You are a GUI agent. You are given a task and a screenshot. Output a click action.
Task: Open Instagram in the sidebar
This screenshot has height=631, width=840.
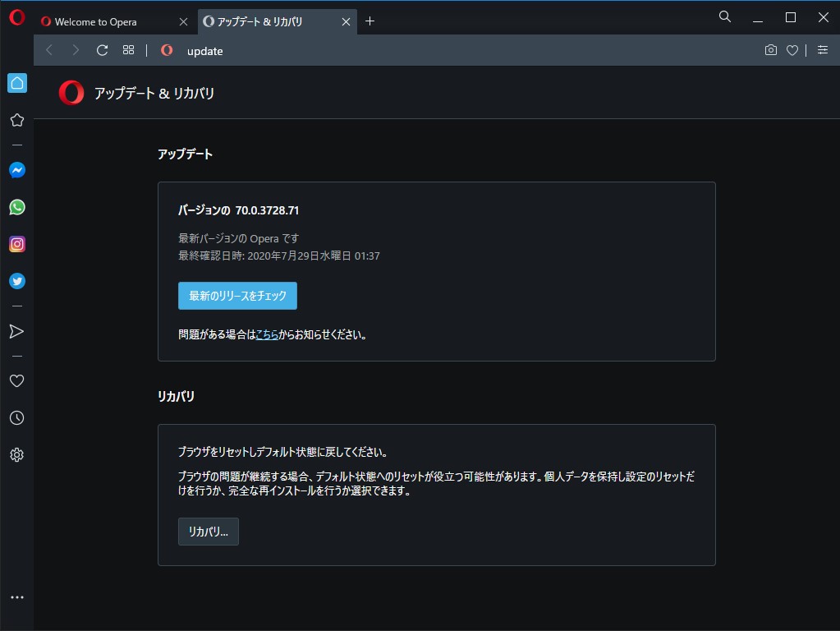click(x=16, y=244)
